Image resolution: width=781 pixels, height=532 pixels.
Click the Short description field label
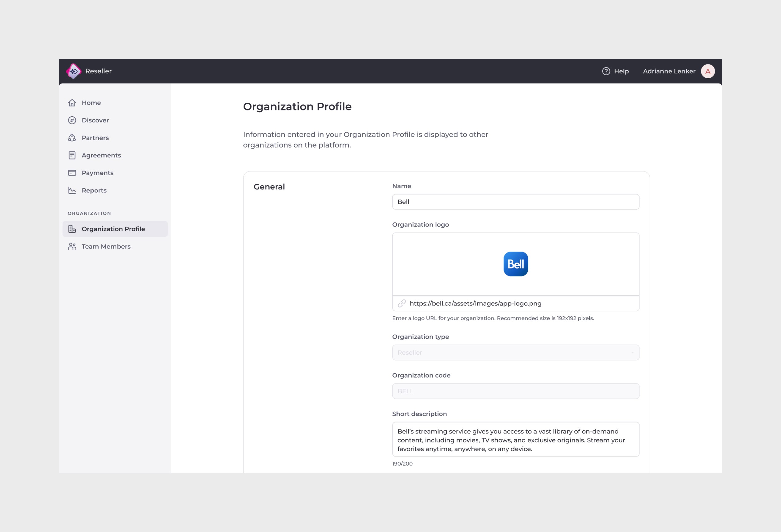tap(419, 414)
